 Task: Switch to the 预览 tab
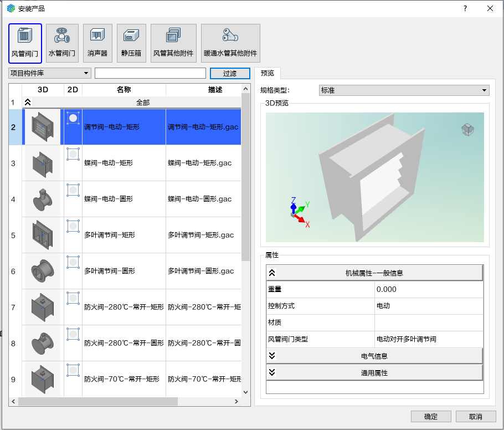[268, 73]
